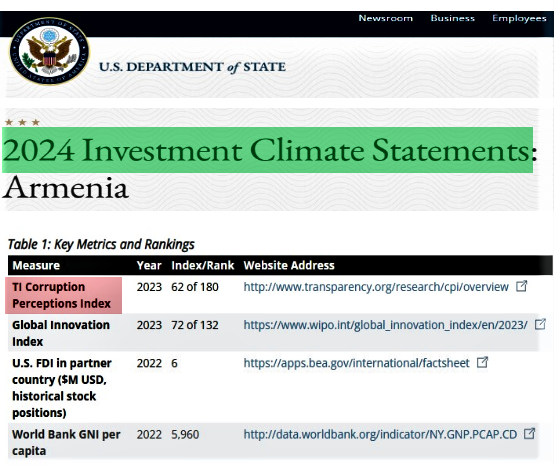554x465 pixels.
Task: Open external link icon beside apps.bea.gov URL
Action: (x=482, y=362)
